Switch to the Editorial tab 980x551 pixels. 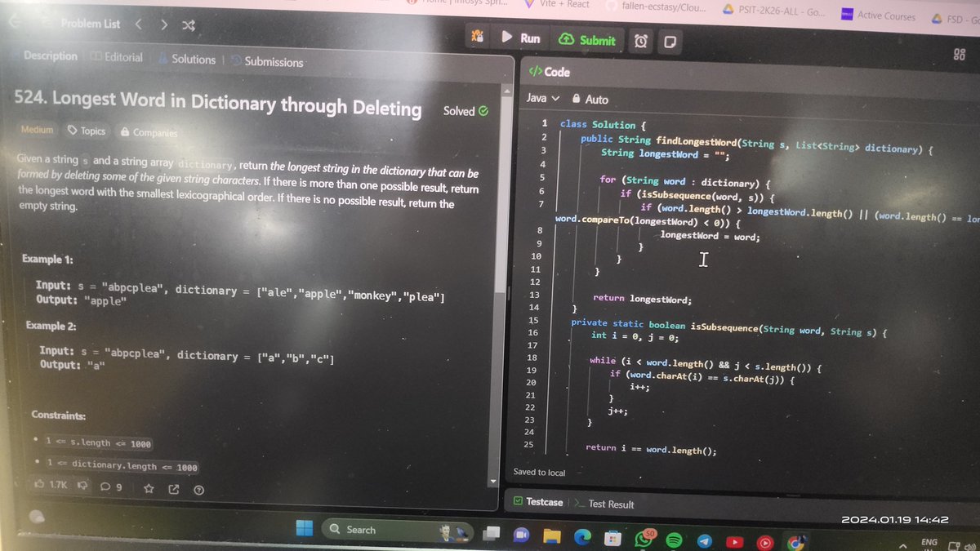pos(117,57)
